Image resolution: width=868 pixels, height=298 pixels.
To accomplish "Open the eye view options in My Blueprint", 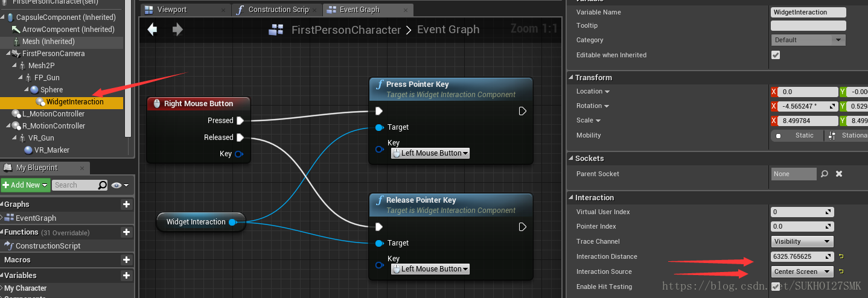I will coord(120,185).
